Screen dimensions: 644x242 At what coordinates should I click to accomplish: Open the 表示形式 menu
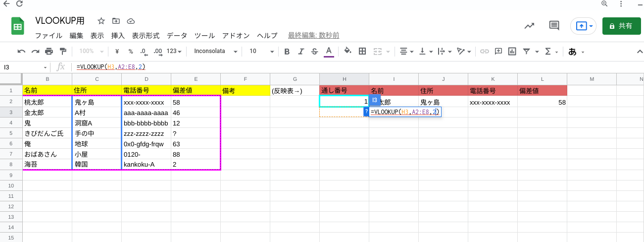(x=146, y=36)
